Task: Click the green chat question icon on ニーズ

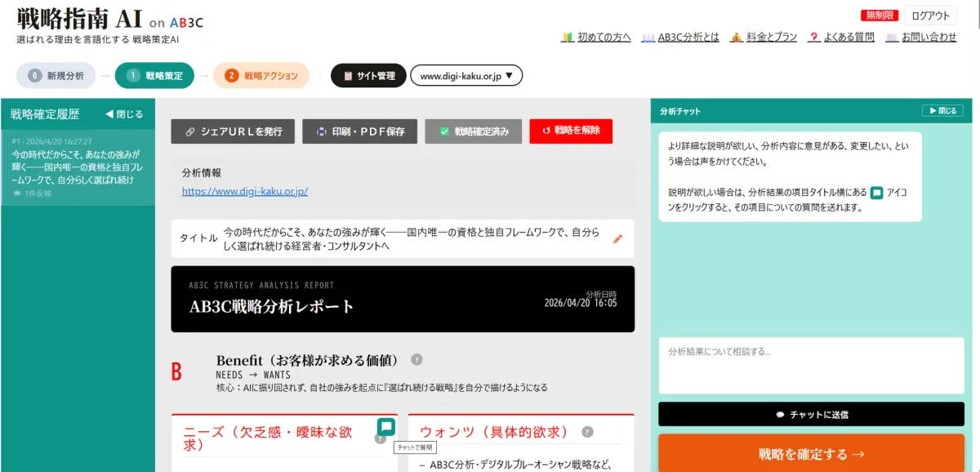Action: pyautogui.click(x=386, y=426)
